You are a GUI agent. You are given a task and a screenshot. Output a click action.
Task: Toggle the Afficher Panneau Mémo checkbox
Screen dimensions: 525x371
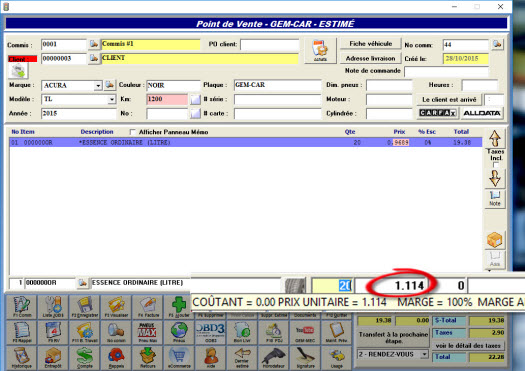click(133, 132)
